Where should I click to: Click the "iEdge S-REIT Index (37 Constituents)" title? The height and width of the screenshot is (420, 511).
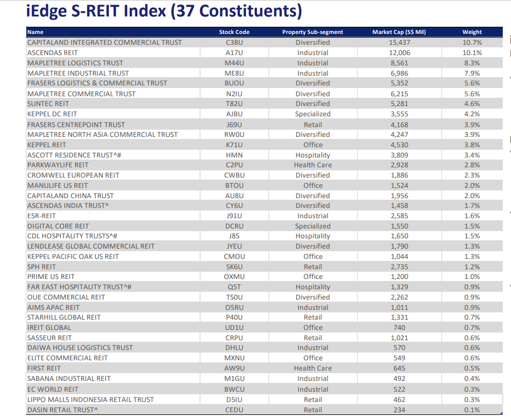[x=164, y=11]
